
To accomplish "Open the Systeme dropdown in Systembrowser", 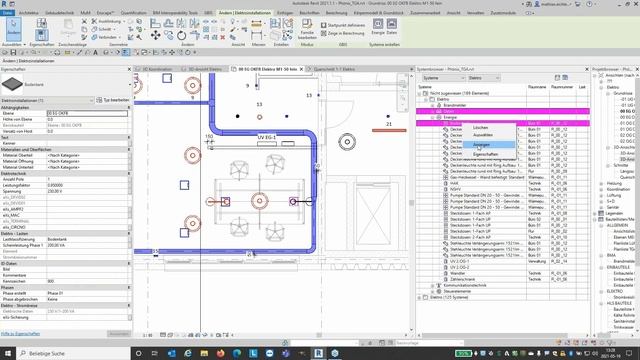I will coord(443,78).
